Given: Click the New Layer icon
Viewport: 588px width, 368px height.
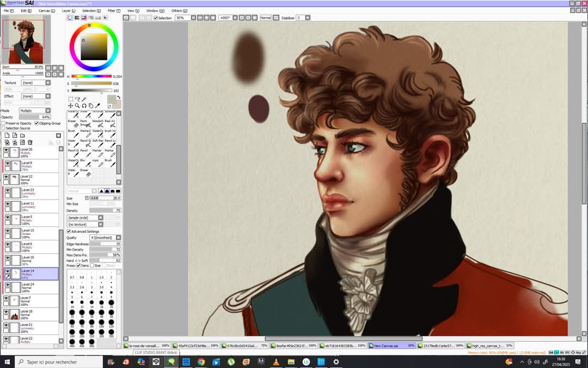Looking at the screenshot, I should tap(8, 135).
